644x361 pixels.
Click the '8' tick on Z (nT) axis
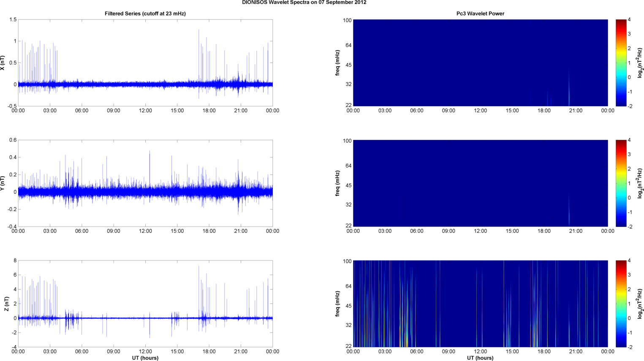[x=15, y=261]
